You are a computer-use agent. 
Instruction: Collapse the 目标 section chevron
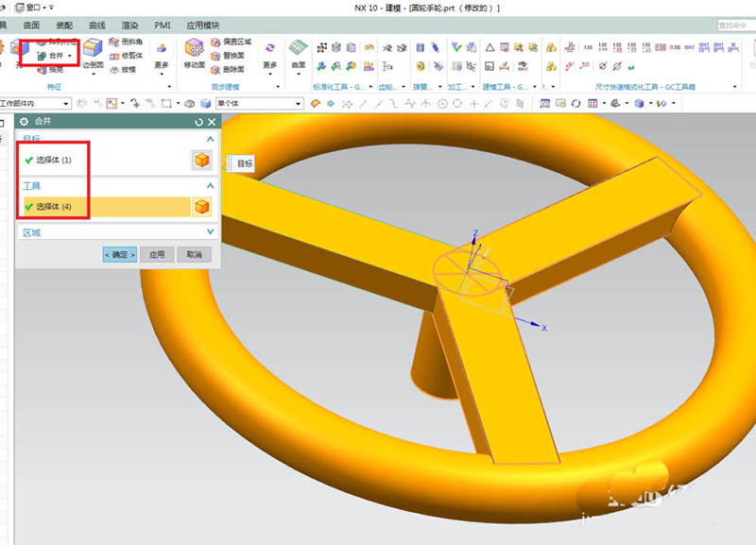click(x=210, y=139)
